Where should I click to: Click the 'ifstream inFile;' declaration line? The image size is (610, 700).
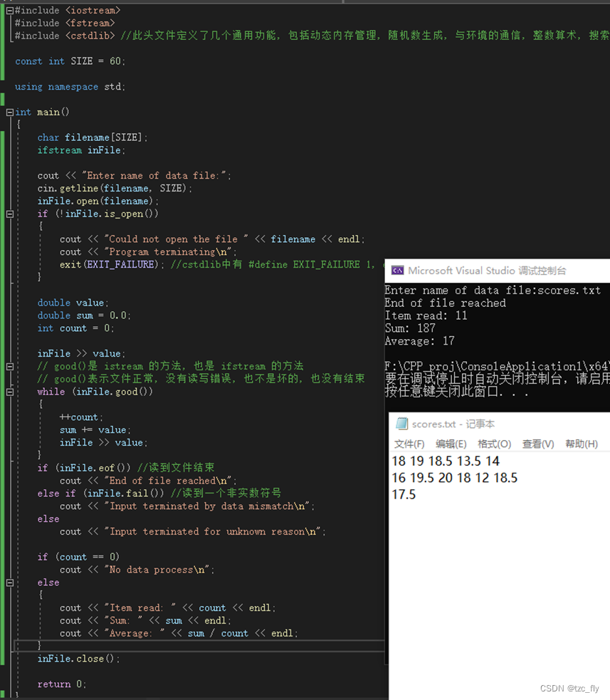[x=81, y=150]
